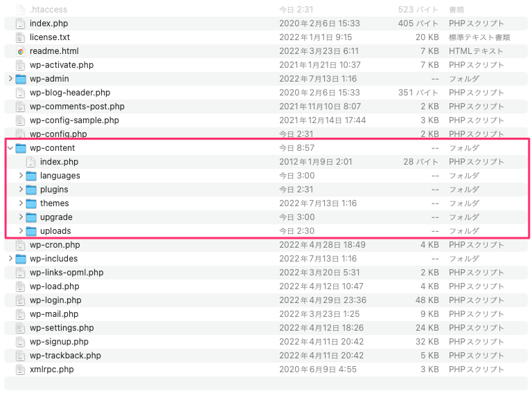Expand the wp-includes folder arrow

pos(10,259)
